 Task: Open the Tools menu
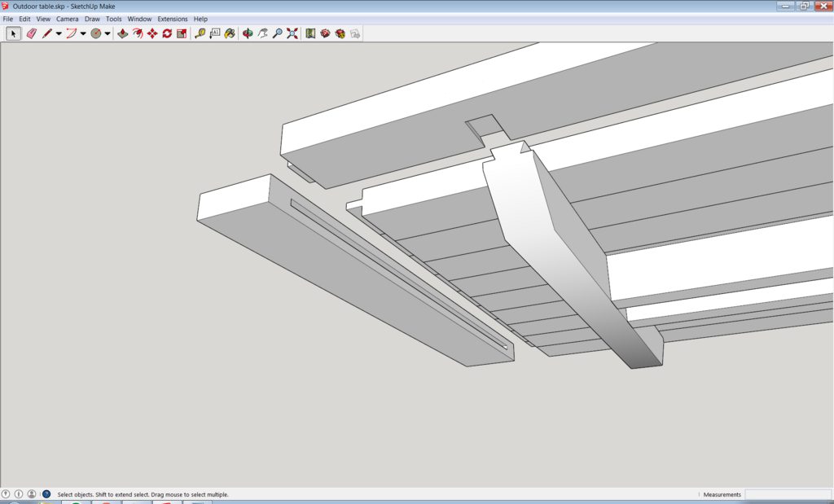coord(114,19)
